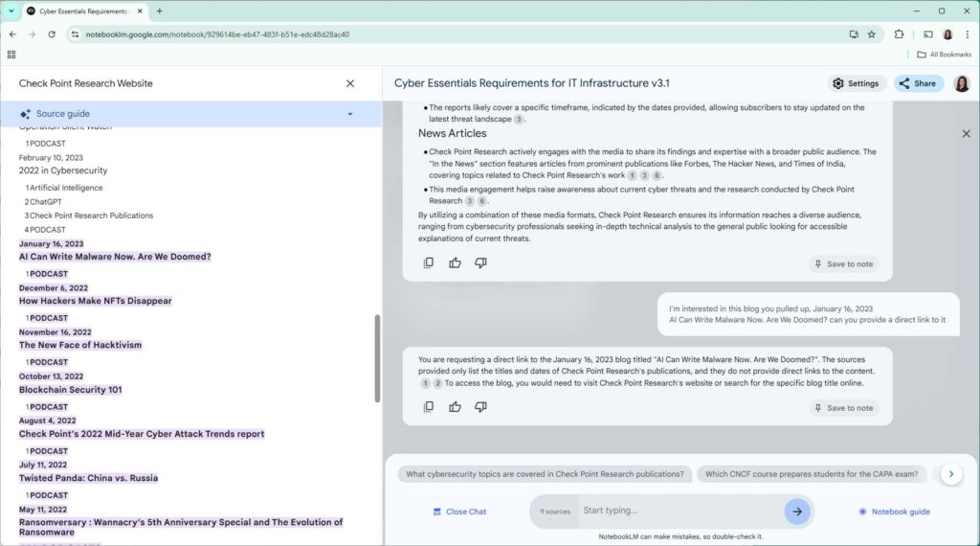Go back in the browser
The width and height of the screenshot is (980, 546).
point(12,34)
